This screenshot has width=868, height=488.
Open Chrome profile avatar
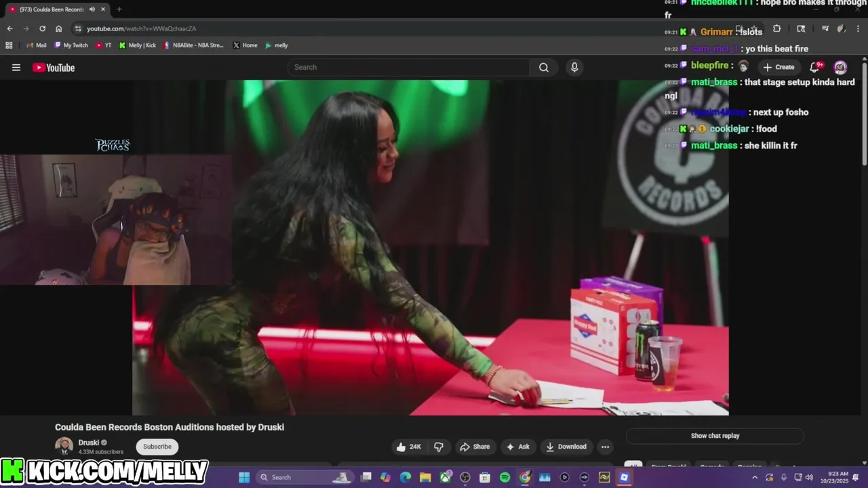click(x=841, y=28)
